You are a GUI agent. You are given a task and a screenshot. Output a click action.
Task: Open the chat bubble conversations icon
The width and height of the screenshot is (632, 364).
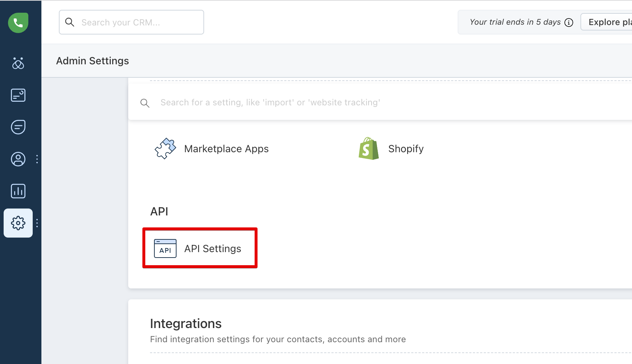pos(18,127)
